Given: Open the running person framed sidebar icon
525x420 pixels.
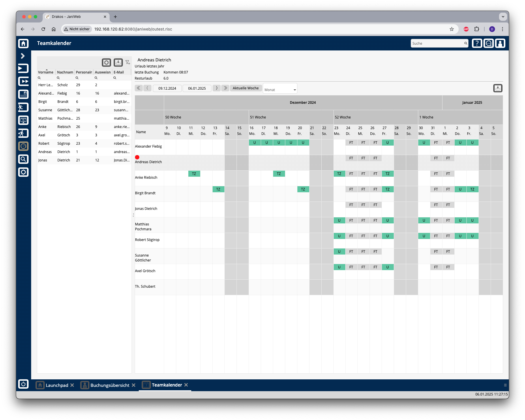Looking at the screenshot, I should [23, 133].
